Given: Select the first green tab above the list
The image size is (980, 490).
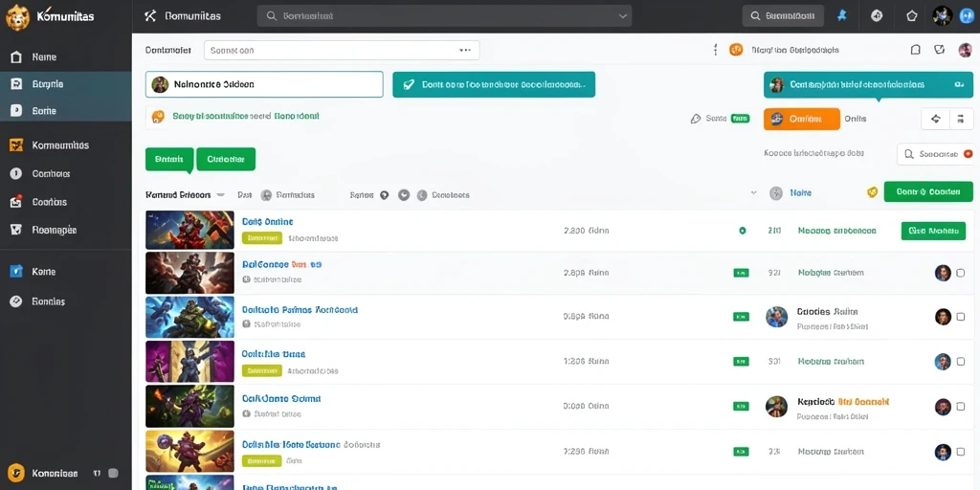Looking at the screenshot, I should click(x=169, y=160).
